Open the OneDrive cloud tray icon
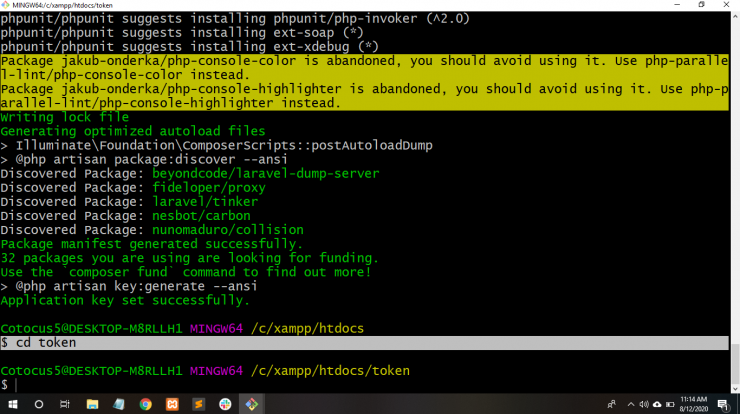Viewport: 740px width, 414px height. (x=657, y=404)
